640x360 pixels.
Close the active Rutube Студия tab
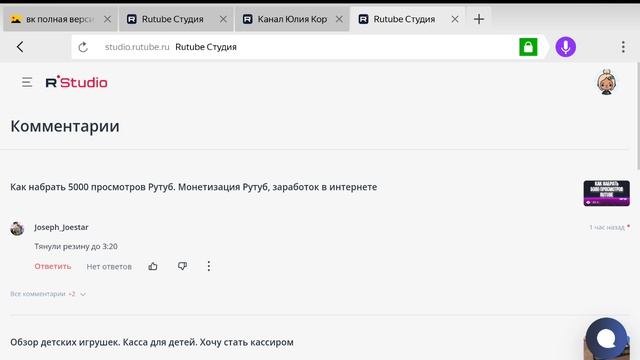455,19
